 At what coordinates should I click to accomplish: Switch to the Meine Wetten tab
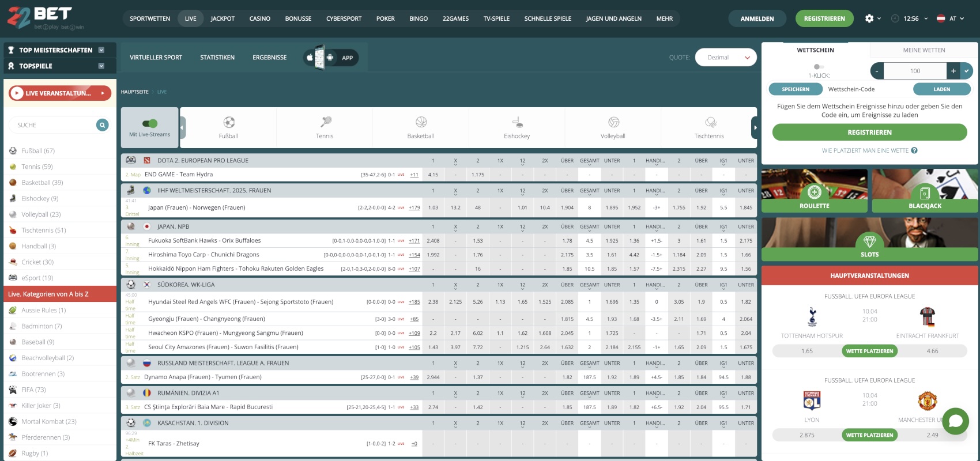click(924, 50)
